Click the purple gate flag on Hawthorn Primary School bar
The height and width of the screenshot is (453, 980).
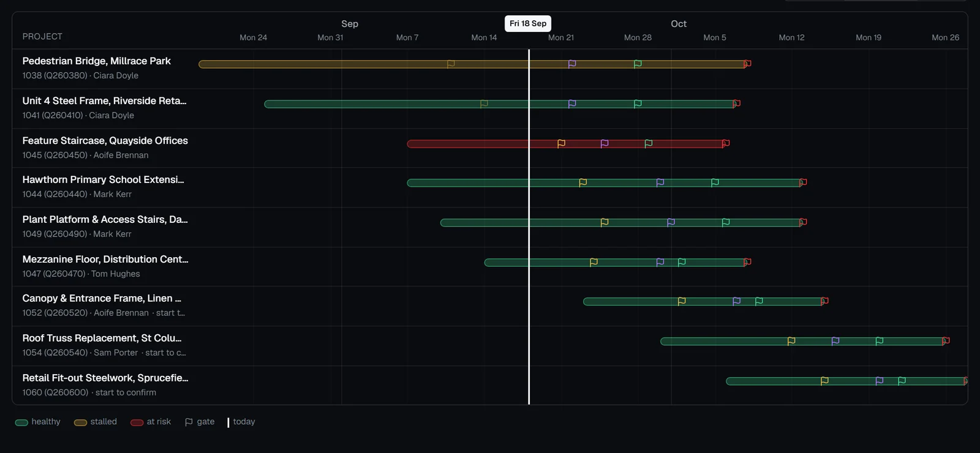point(660,182)
